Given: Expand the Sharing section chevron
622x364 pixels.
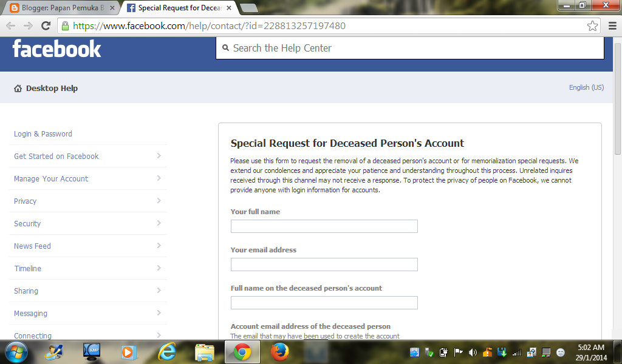Looking at the screenshot, I should click(x=159, y=291).
